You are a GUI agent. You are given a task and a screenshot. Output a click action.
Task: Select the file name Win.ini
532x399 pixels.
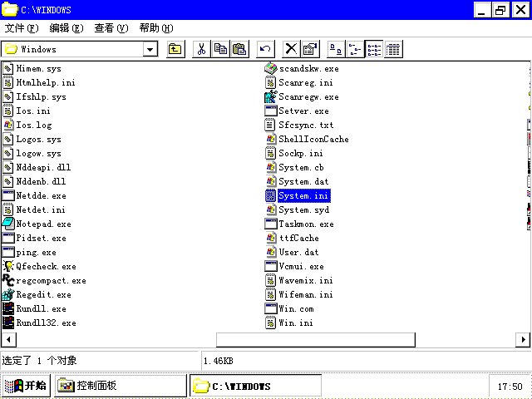coord(296,323)
